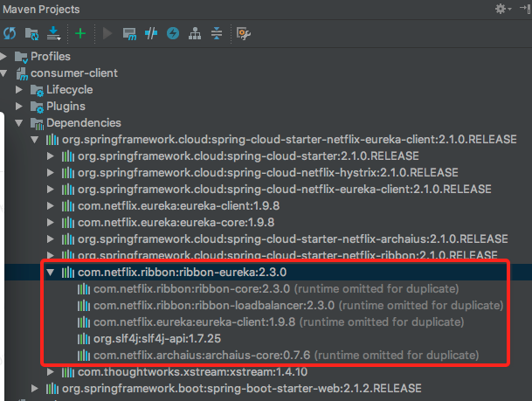Viewport: 532px width, 401px height.
Task: Collapse the Dependencies node
Action: 19,123
